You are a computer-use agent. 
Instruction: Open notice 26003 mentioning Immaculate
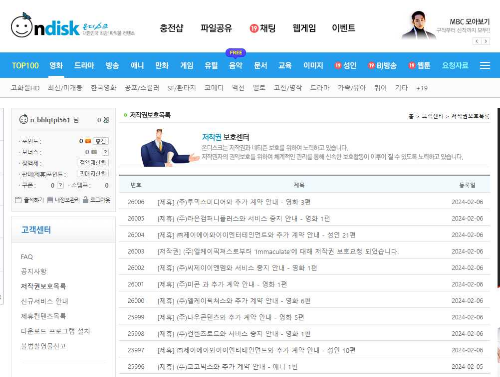pos(278,251)
